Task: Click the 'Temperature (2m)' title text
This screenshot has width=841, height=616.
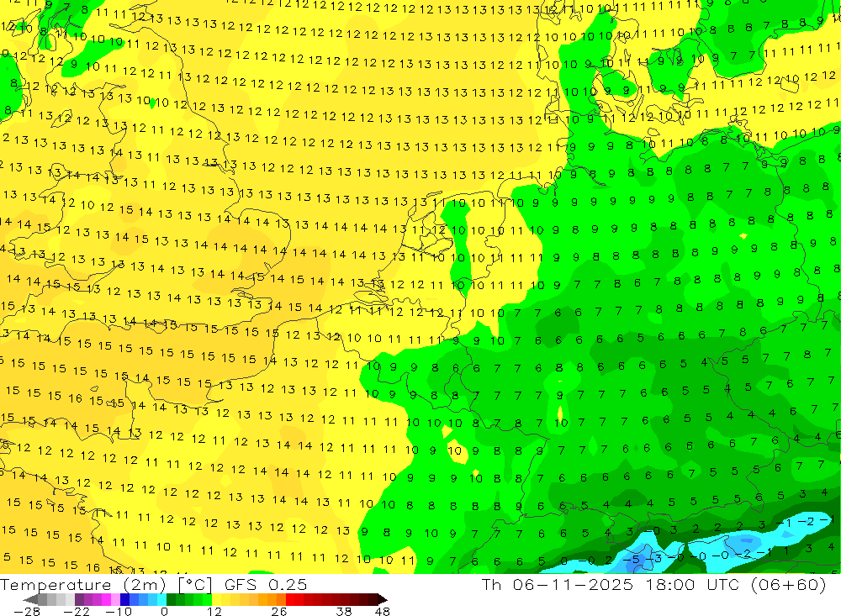Action: [82, 585]
